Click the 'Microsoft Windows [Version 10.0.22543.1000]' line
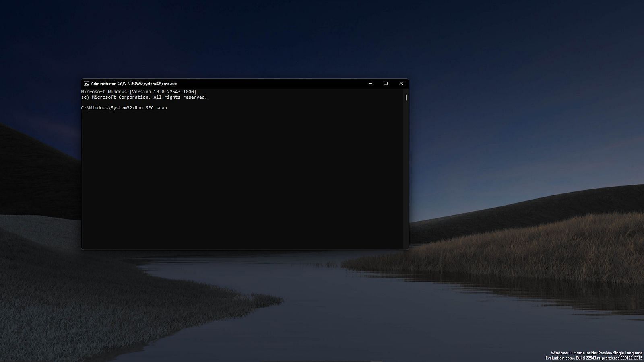 point(139,92)
